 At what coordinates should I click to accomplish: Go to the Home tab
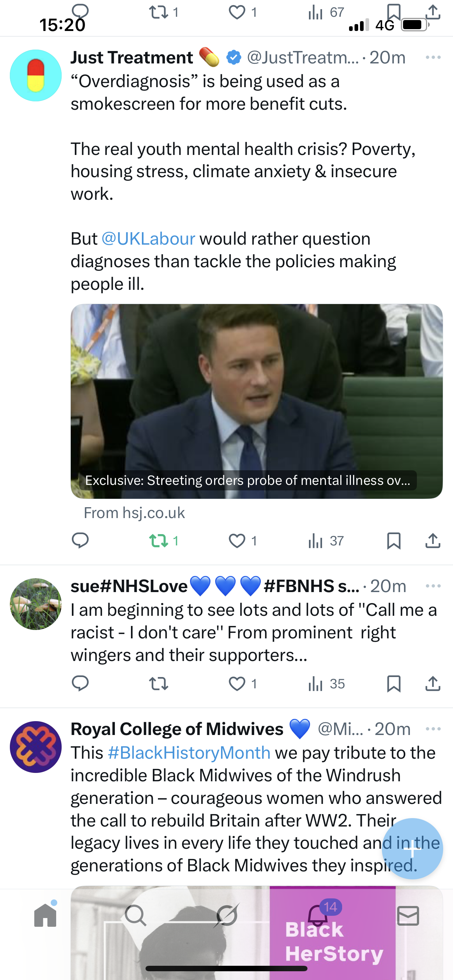coord(45,916)
